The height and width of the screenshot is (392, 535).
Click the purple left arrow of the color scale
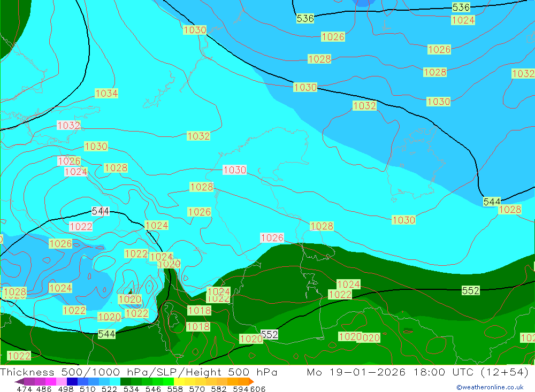[x=19, y=381]
